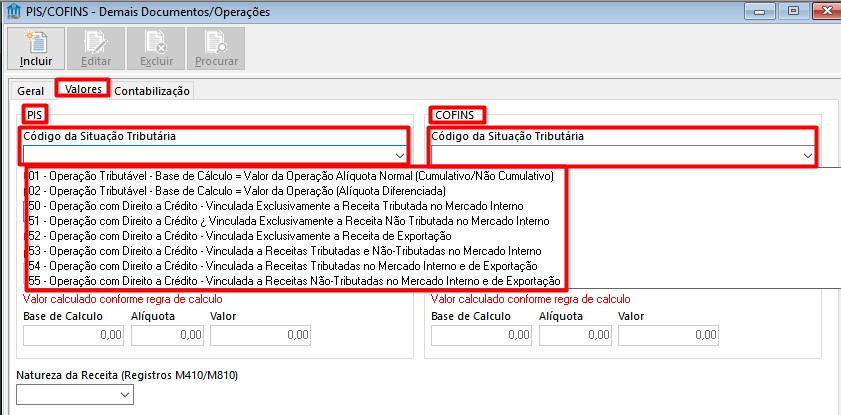Click the Incluir toolbar button
Image resolution: width=841 pixels, height=415 pixels.
(x=36, y=49)
